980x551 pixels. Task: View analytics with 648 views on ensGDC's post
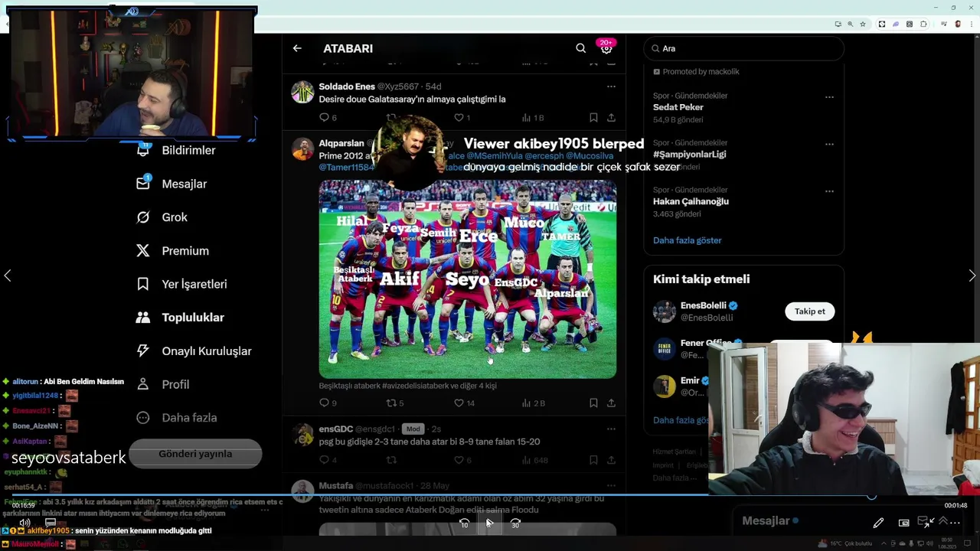(x=527, y=460)
